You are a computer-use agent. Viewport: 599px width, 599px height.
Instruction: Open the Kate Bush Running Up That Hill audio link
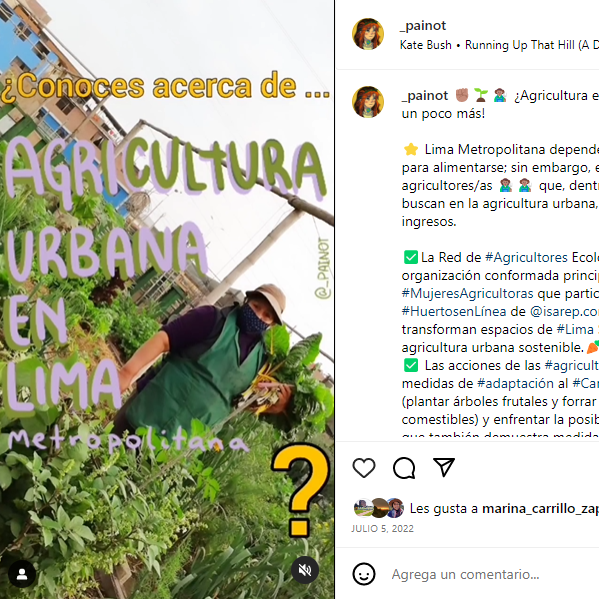point(499,45)
